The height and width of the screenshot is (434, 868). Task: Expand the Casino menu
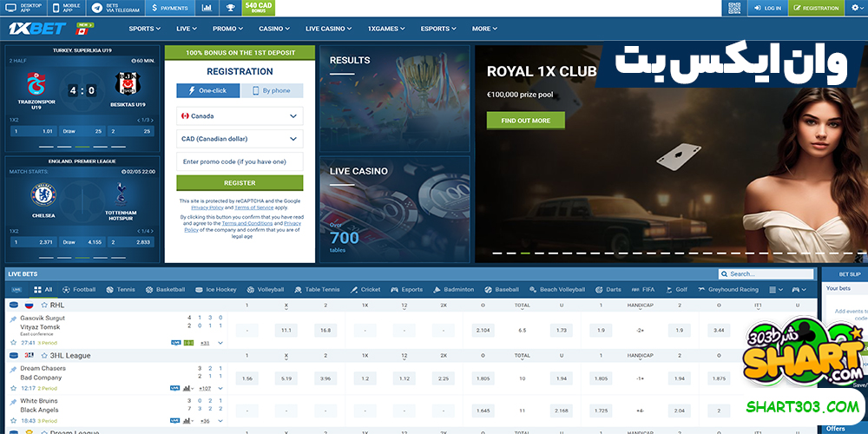(x=274, y=29)
